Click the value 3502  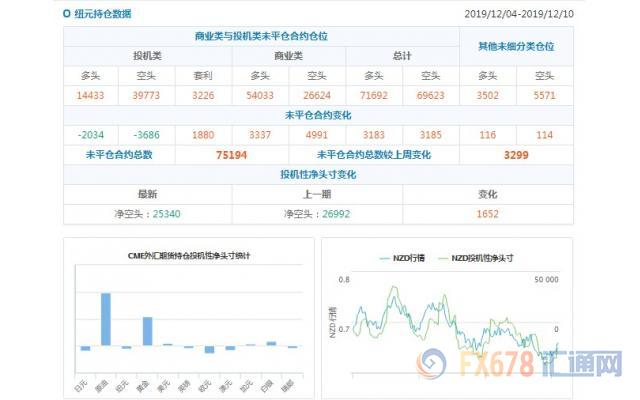[x=488, y=96]
